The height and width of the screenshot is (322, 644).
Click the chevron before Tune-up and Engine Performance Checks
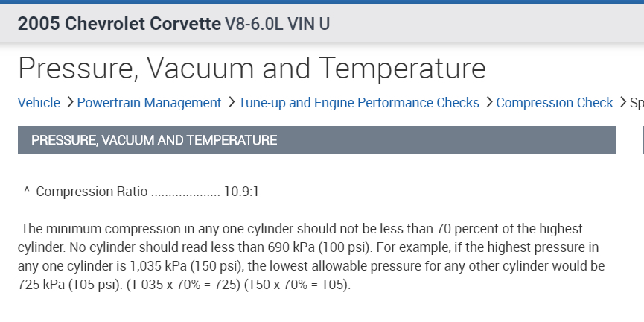point(232,102)
